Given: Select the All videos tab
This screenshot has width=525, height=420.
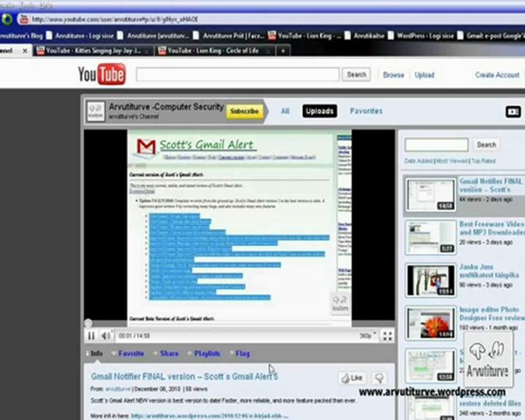Looking at the screenshot, I should pyautogui.click(x=285, y=111).
